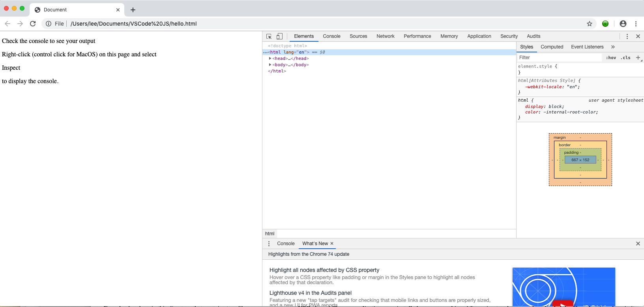Click the Styles Filter input field
644x307 pixels.
[559, 58]
